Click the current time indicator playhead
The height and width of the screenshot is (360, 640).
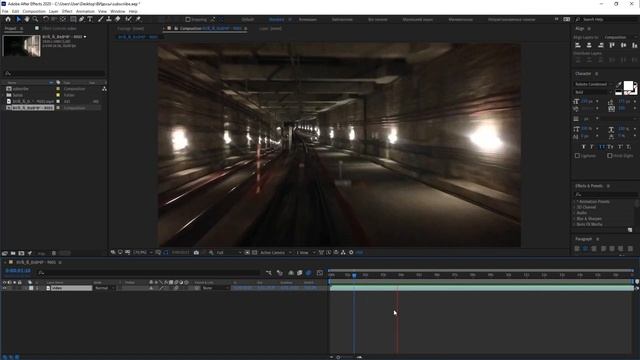click(354, 276)
